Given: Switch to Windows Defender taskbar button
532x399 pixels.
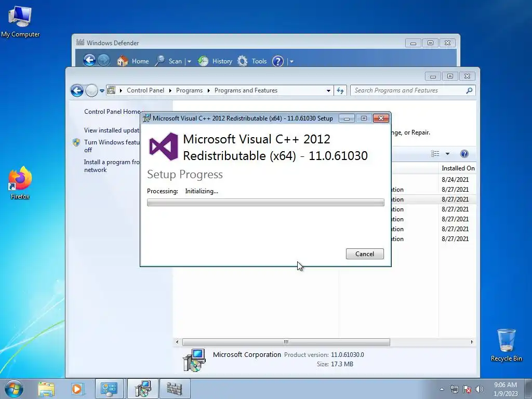Looking at the screenshot, I should pos(175,389).
